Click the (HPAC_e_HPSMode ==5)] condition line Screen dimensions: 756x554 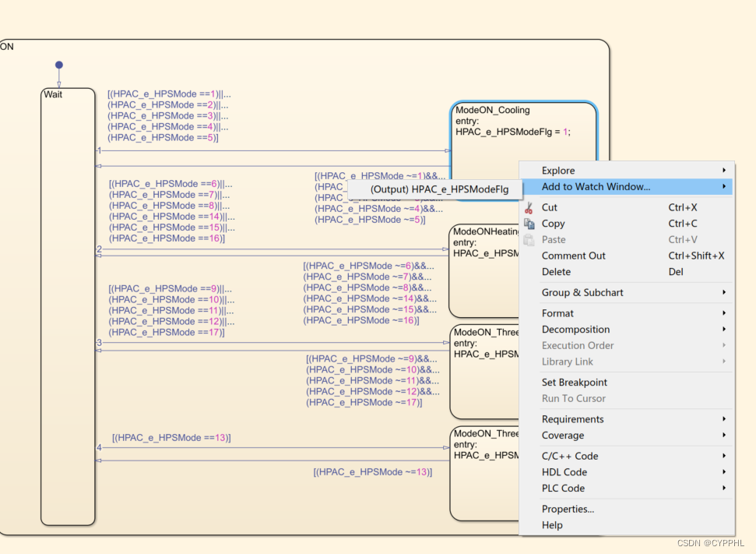click(163, 138)
